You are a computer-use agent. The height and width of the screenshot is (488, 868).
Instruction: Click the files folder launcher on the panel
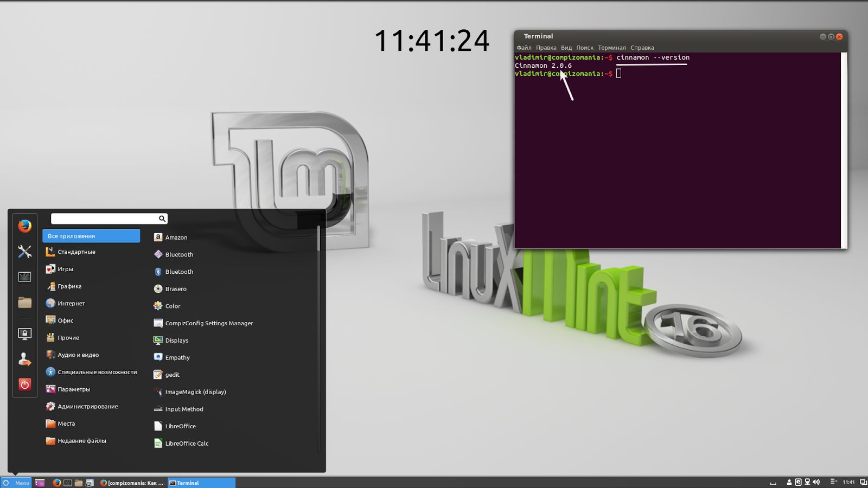(79, 483)
